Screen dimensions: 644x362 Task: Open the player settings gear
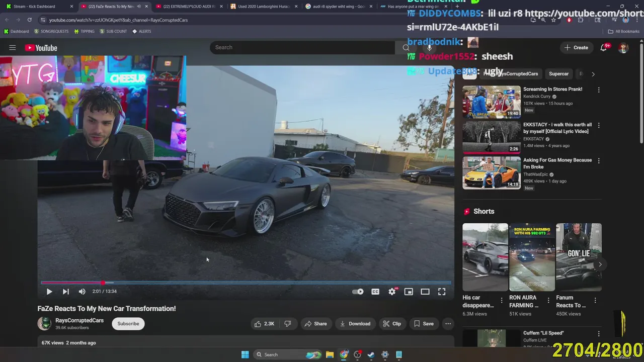(392, 292)
